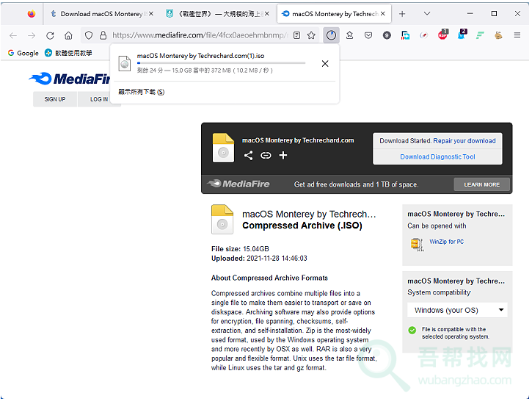Click the mediafire URL address field
The width and height of the screenshot is (532, 404).
pos(200,35)
